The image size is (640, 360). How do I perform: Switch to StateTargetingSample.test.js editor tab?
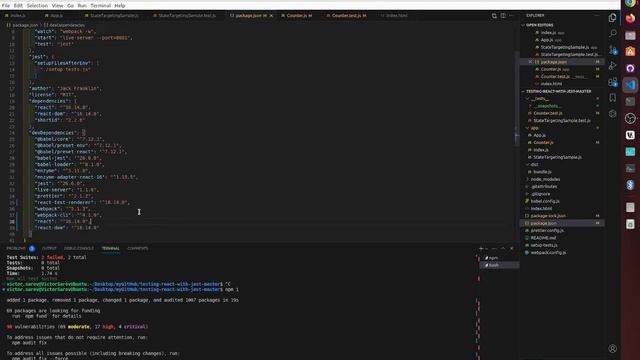point(187,16)
